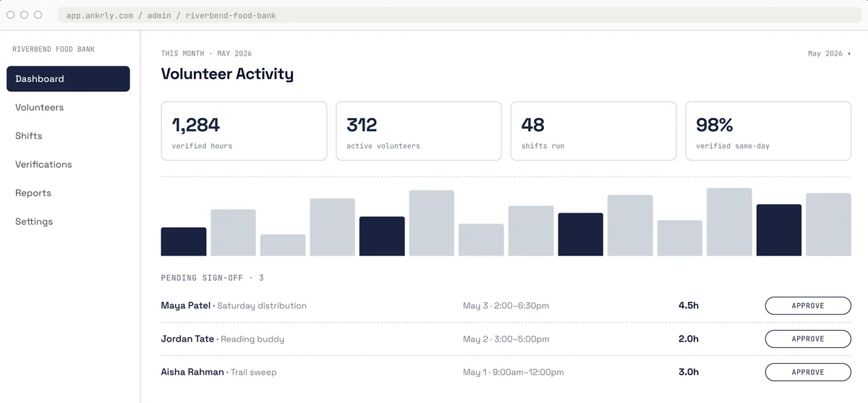868x403 pixels.
Task: Select the 1,284 verified hours card
Action: point(244,131)
